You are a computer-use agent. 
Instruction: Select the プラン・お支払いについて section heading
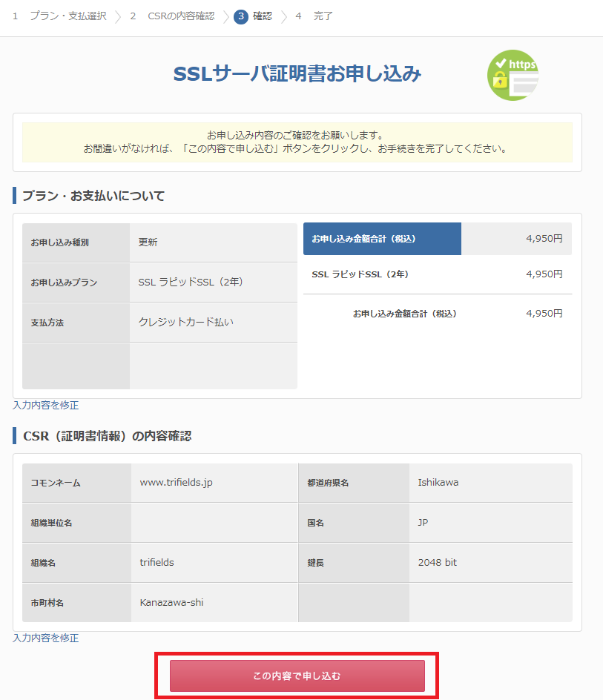tap(93, 196)
